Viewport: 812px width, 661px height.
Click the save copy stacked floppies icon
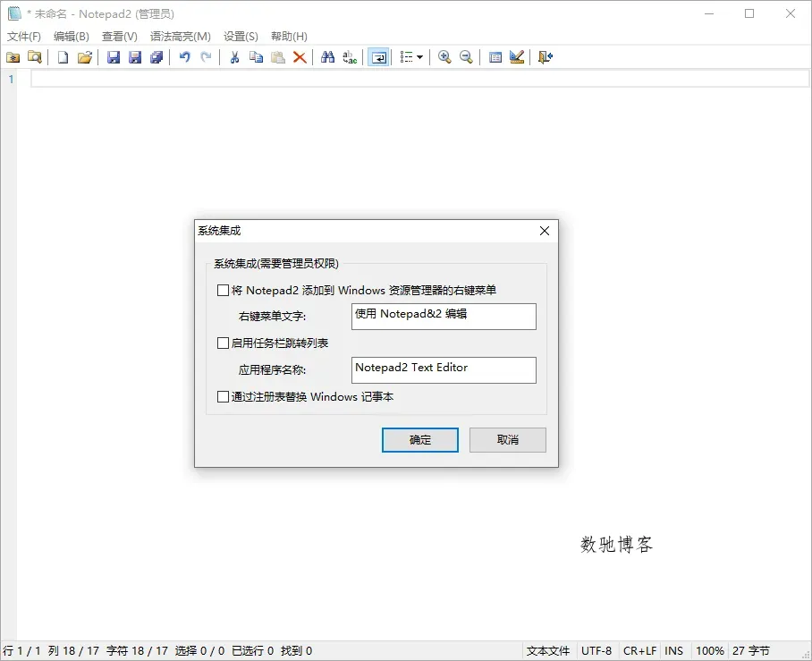[x=156, y=57]
